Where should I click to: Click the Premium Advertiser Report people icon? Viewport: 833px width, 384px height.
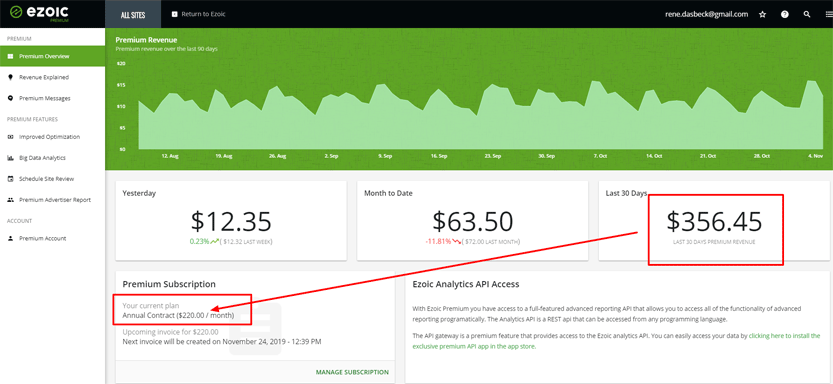tap(10, 200)
